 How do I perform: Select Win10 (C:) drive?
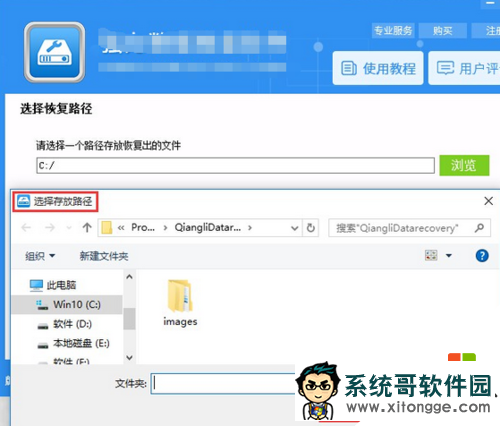point(67,304)
